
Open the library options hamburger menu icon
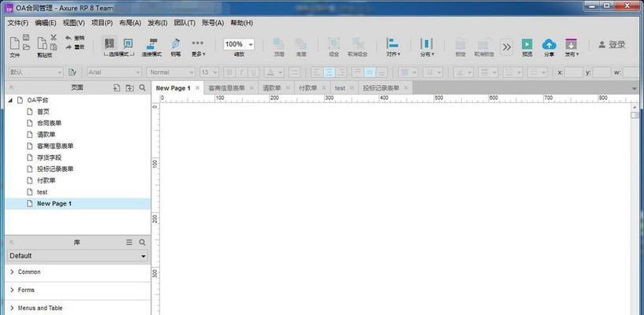click(x=129, y=243)
